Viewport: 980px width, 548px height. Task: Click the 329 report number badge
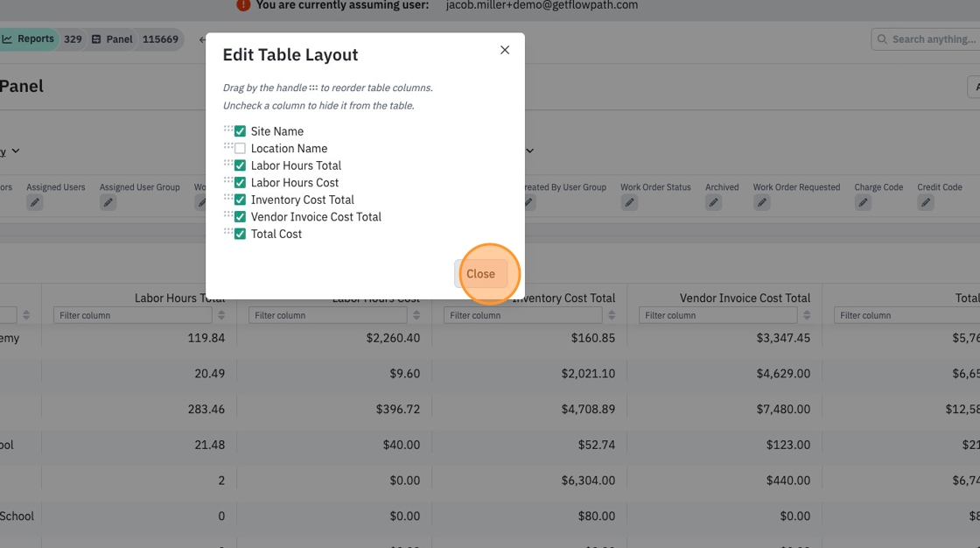73,39
